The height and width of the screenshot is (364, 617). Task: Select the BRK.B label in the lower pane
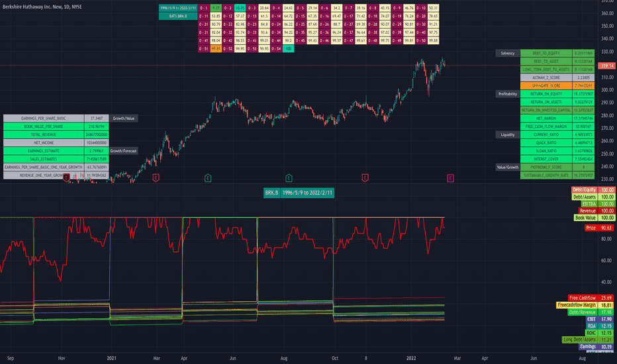tap(271, 193)
